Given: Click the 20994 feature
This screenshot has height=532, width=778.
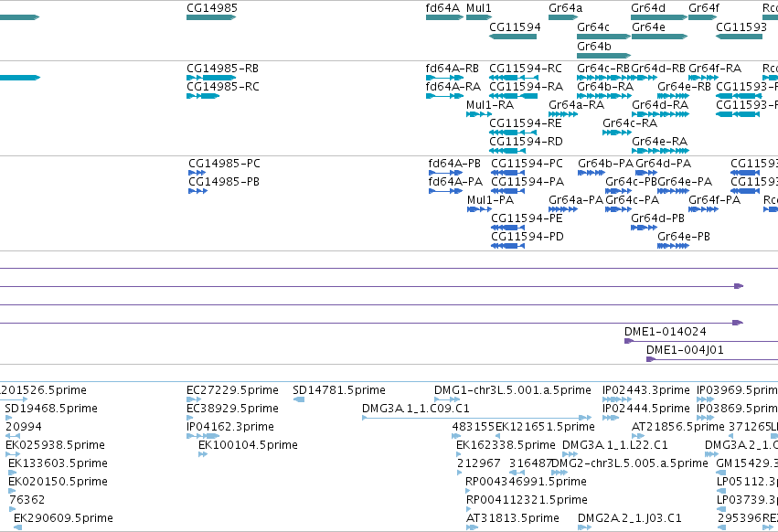Looking at the screenshot, I should point(13,436).
